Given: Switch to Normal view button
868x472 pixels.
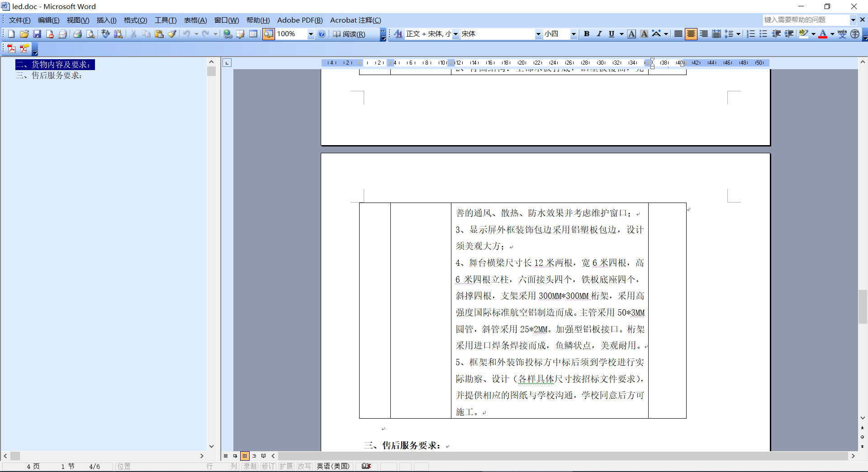Looking at the screenshot, I should pyautogui.click(x=226, y=456).
